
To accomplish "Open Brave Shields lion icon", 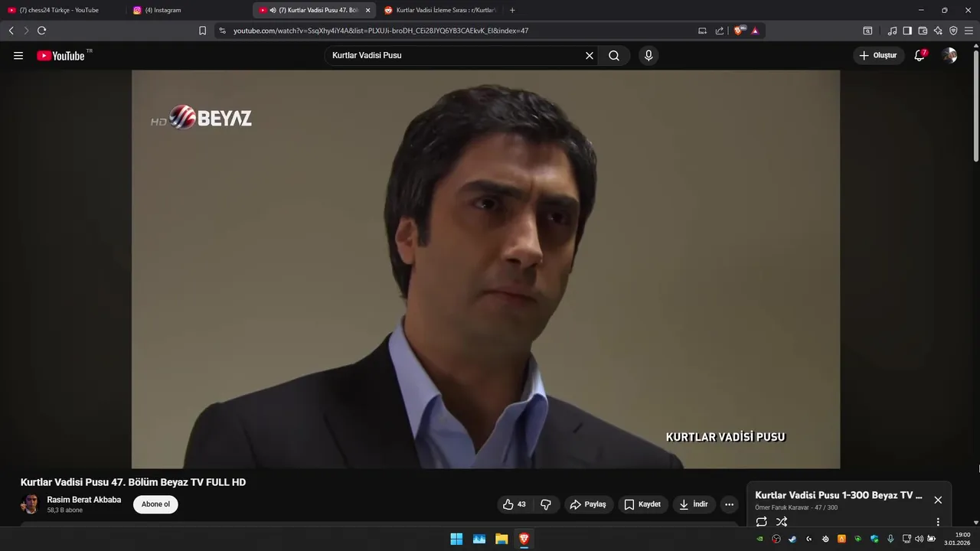I will click(740, 31).
